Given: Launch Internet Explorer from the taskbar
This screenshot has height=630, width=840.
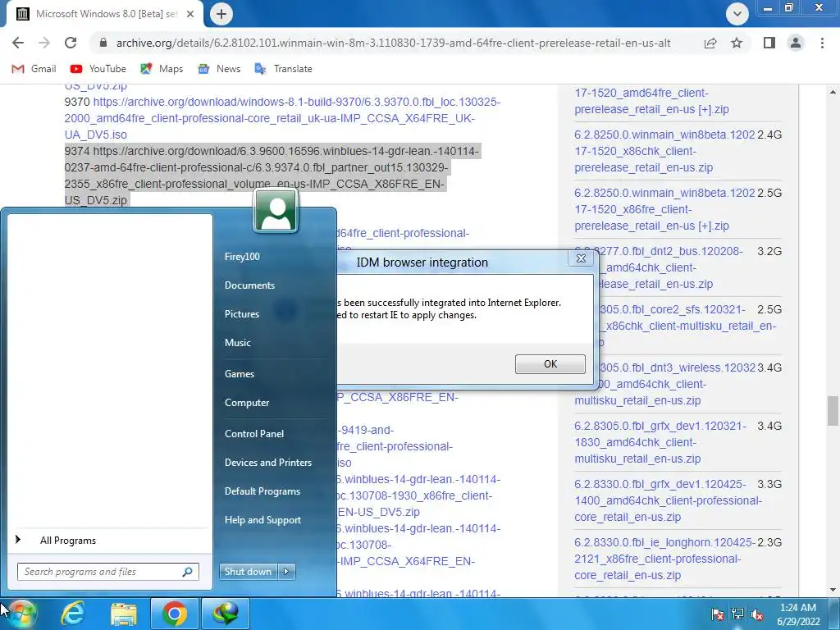Looking at the screenshot, I should point(73,614).
